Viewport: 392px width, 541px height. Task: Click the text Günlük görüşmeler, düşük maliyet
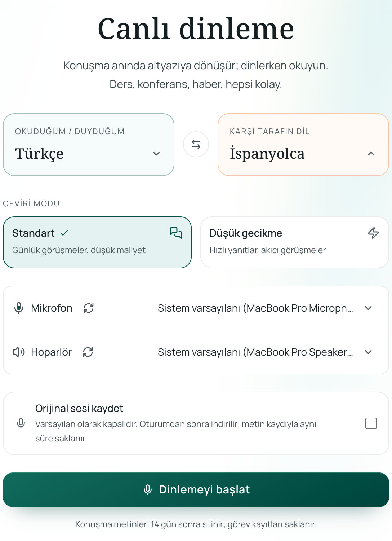coord(79,250)
